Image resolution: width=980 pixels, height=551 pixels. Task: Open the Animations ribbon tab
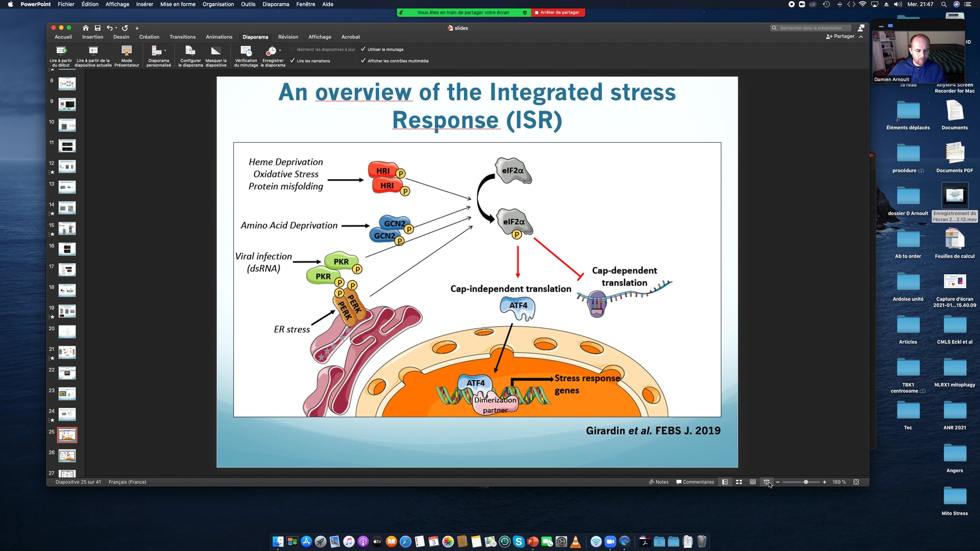pos(219,37)
